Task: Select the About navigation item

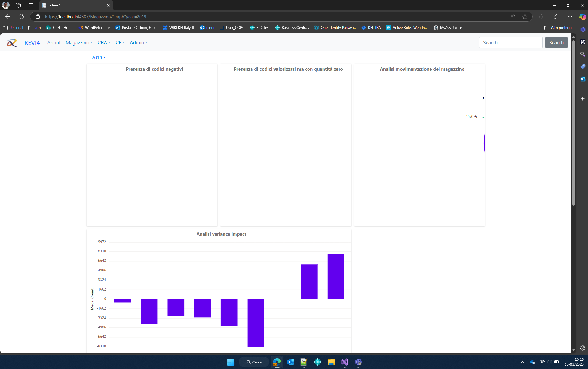Action: [x=54, y=42]
